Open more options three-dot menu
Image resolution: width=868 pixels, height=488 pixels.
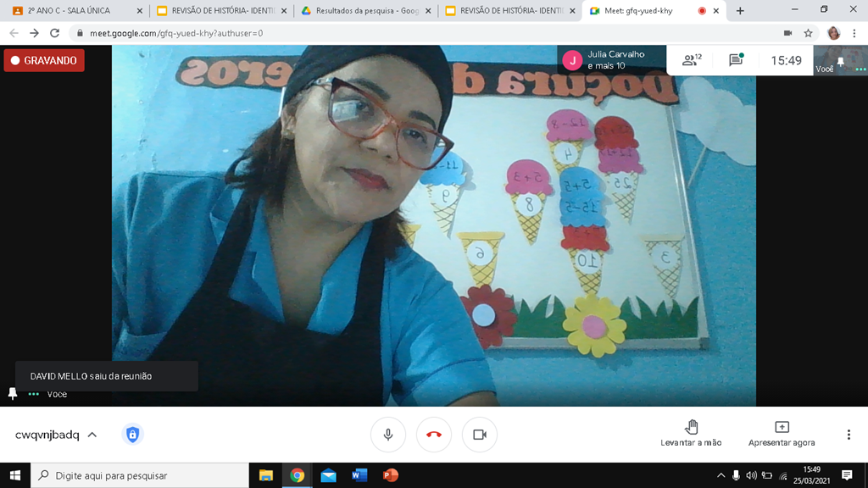(849, 435)
